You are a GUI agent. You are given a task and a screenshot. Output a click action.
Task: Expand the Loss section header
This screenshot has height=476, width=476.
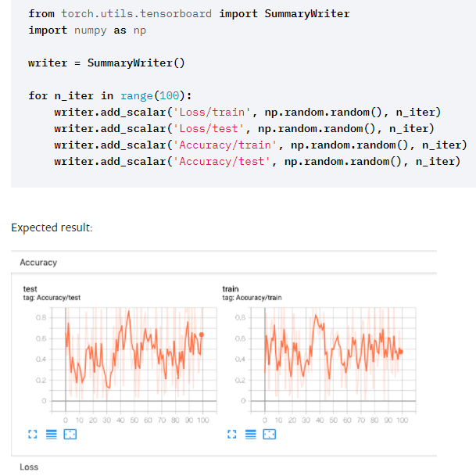[x=29, y=467]
